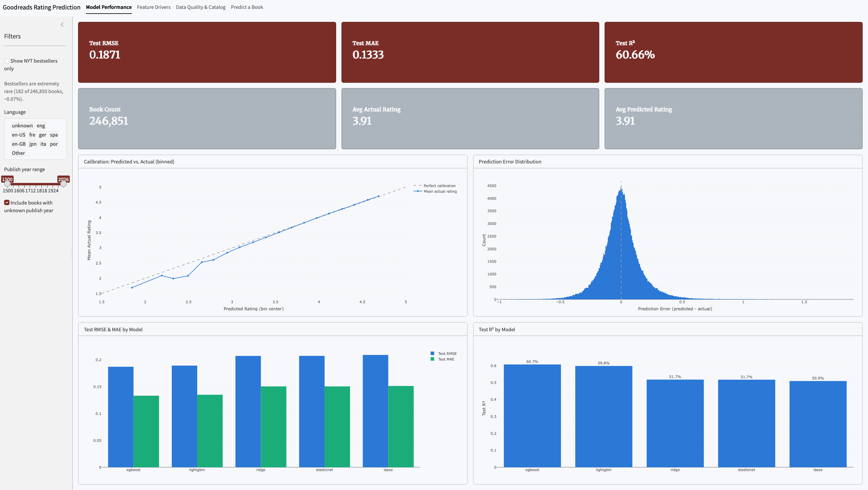
Task: Select the Model Performance tab
Action: click(108, 7)
